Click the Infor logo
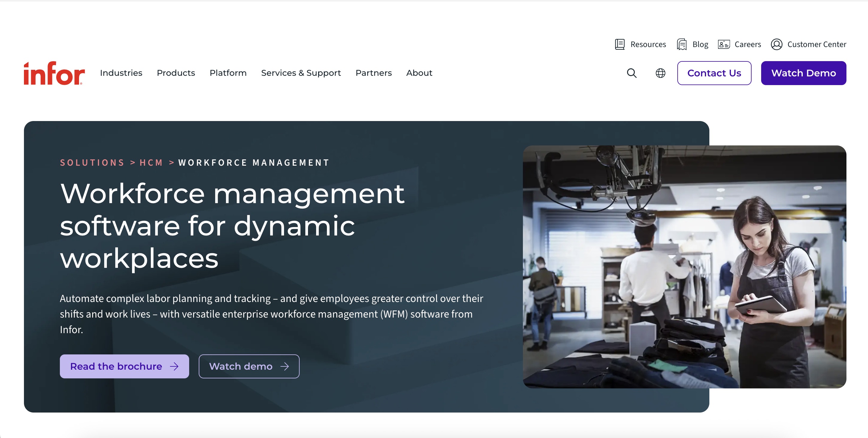The image size is (868, 438). (54, 73)
